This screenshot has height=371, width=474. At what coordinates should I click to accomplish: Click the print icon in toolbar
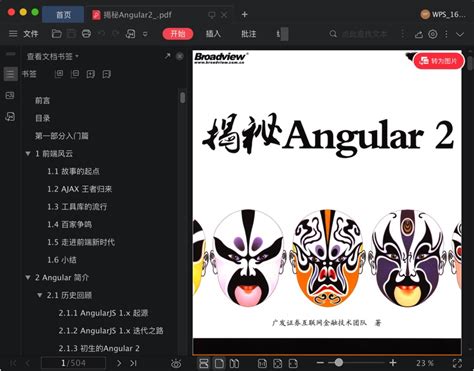(86, 34)
